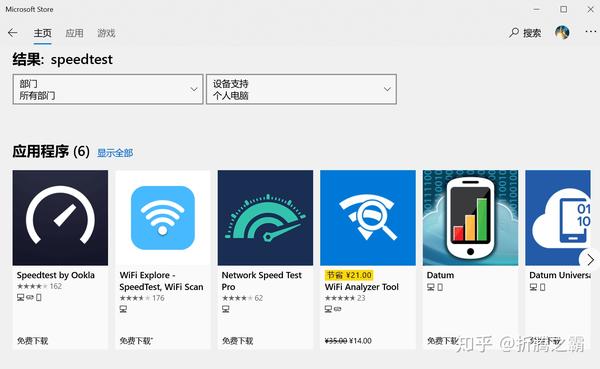Image resolution: width=600 pixels, height=369 pixels.
Task: Maximize the Microsoft Store window
Action: click(564, 9)
